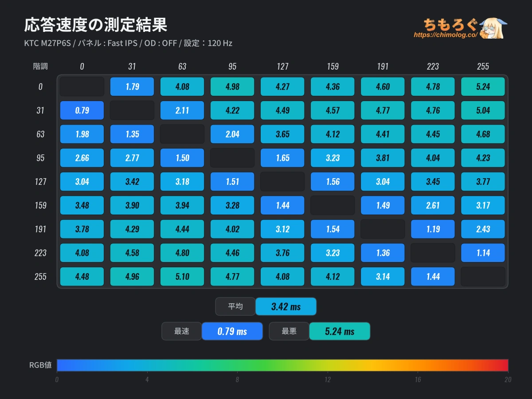The image size is (532, 399).
Task: Click the 階調 axis header
Action: [40, 66]
